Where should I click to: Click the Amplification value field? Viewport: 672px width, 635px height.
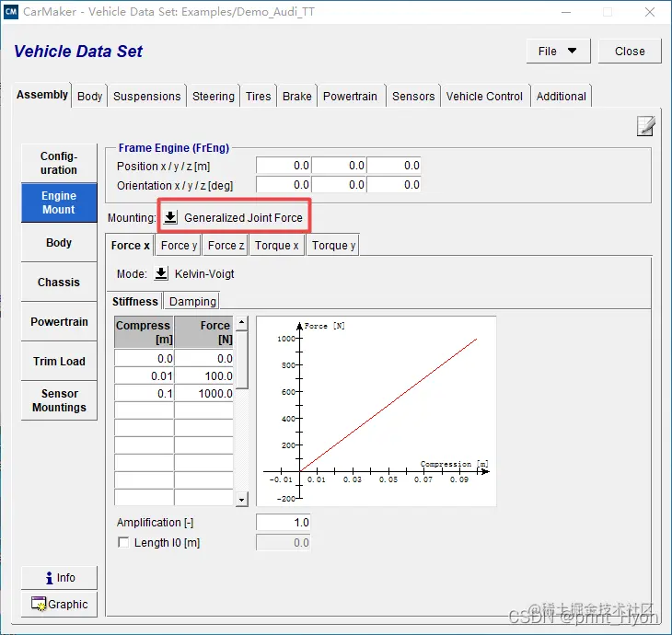point(284,523)
